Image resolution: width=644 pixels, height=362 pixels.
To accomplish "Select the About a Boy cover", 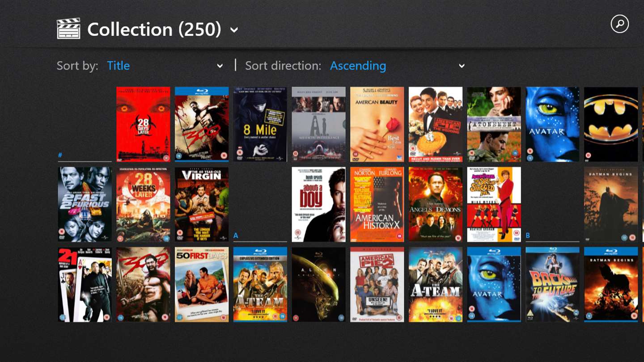I will [318, 204].
